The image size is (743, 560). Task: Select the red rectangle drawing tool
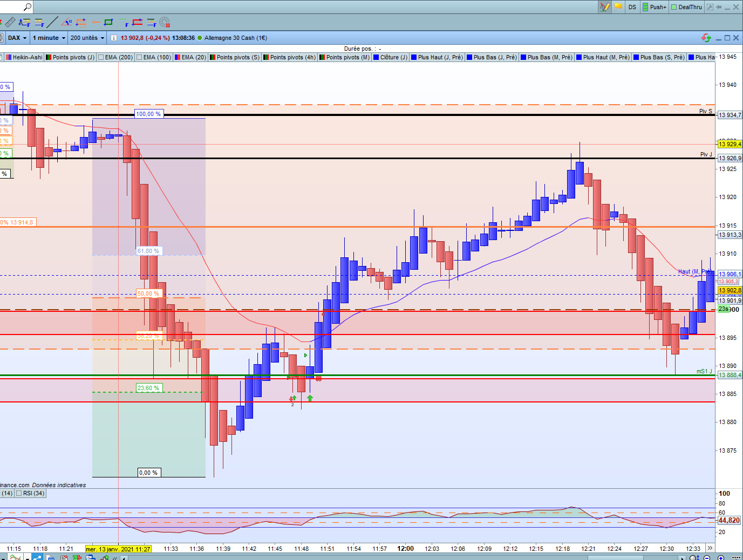(x=138, y=23)
